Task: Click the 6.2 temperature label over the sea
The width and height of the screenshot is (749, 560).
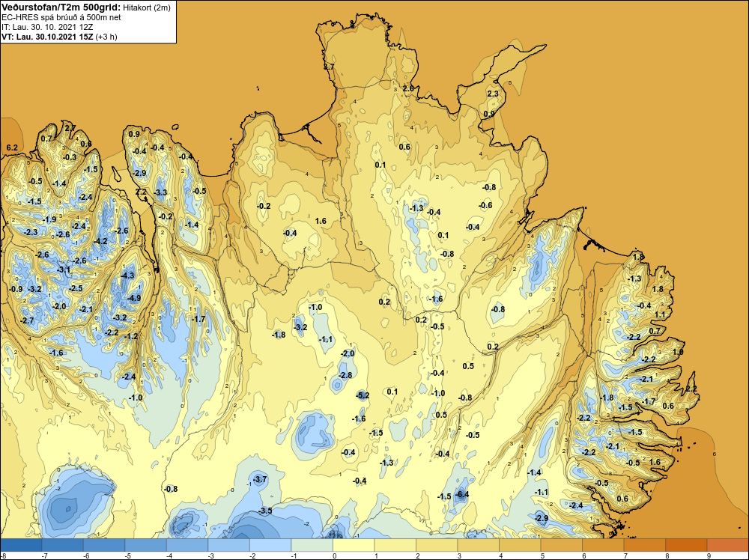Action: (x=12, y=148)
